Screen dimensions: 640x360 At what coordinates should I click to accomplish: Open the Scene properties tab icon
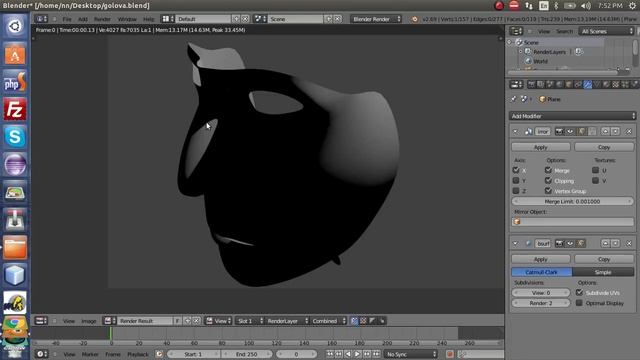click(550, 84)
